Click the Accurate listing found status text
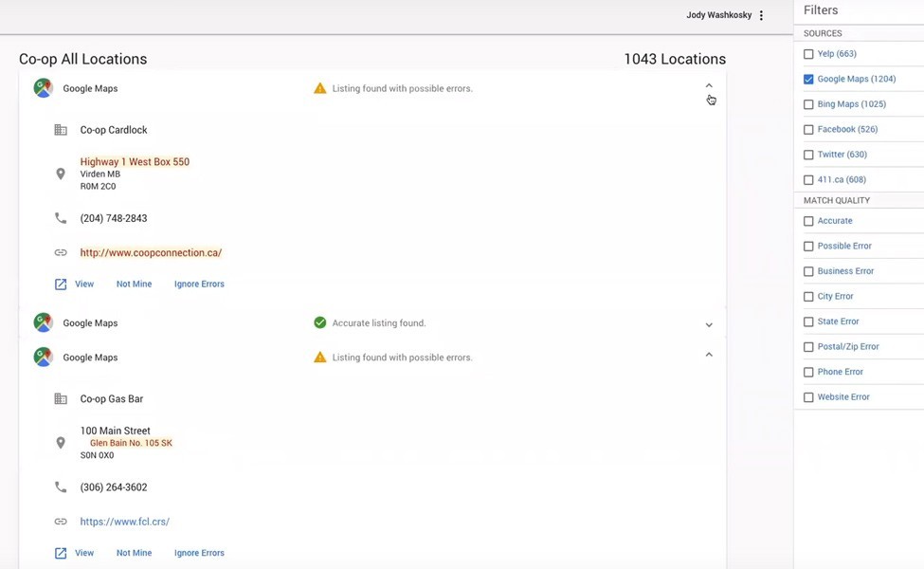924x569 pixels. coord(379,323)
